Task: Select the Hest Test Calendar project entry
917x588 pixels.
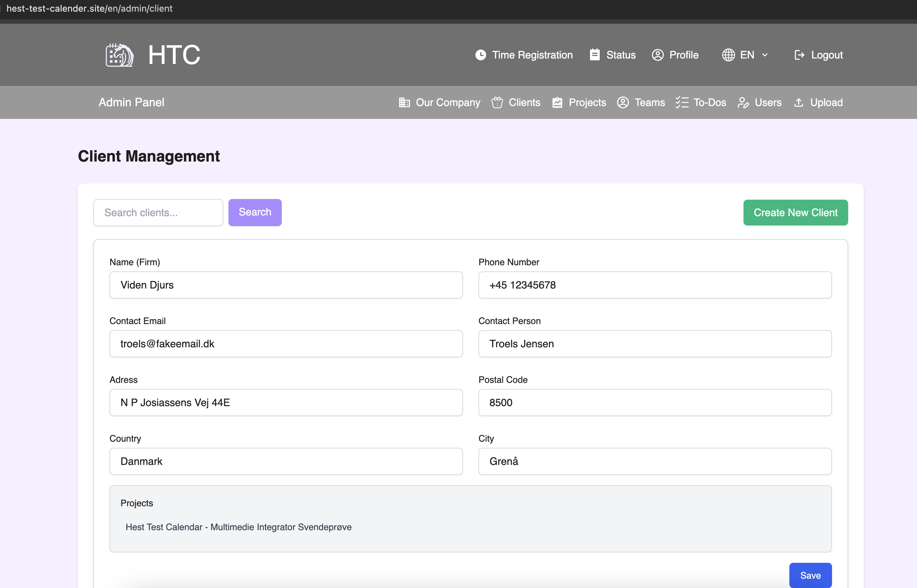Action: pyautogui.click(x=238, y=527)
